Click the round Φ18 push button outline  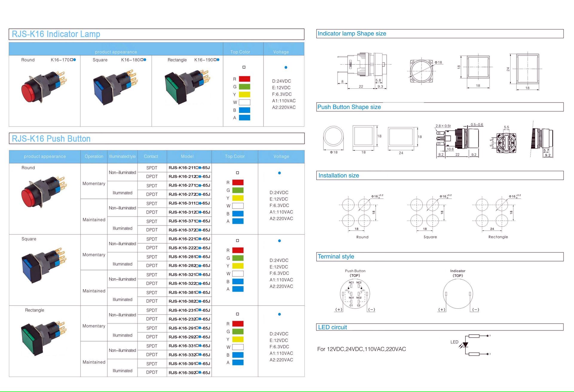tap(333, 137)
